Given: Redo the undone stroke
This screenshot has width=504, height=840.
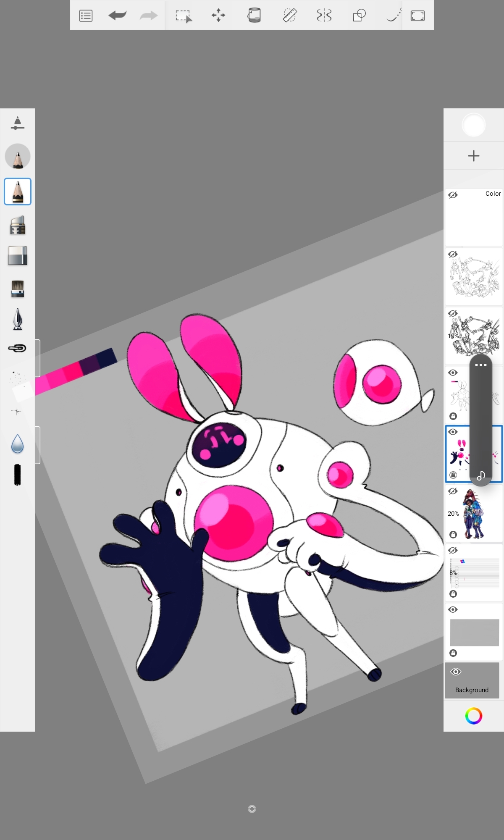Looking at the screenshot, I should (148, 16).
